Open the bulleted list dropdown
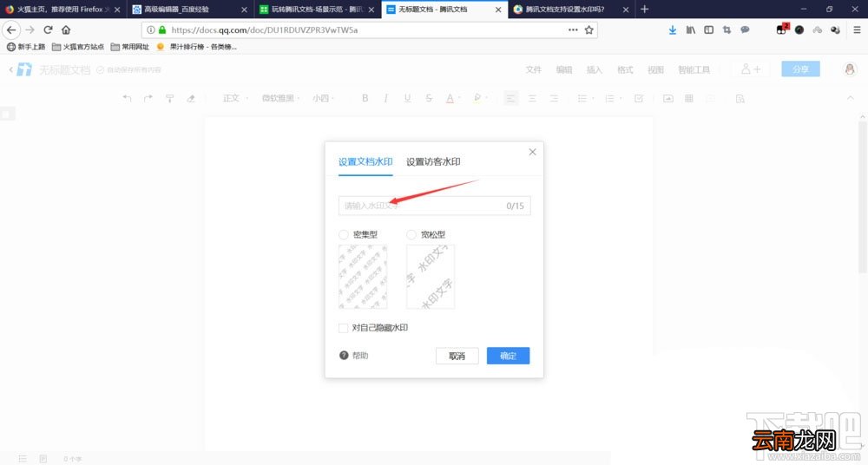Viewport: 868px width, 465px height. click(586, 98)
